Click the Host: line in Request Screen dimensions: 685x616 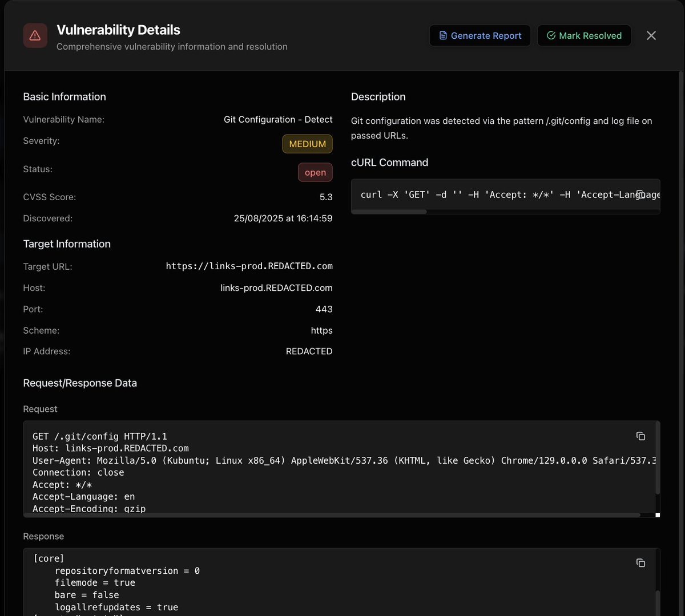click(x=111, y=448)
